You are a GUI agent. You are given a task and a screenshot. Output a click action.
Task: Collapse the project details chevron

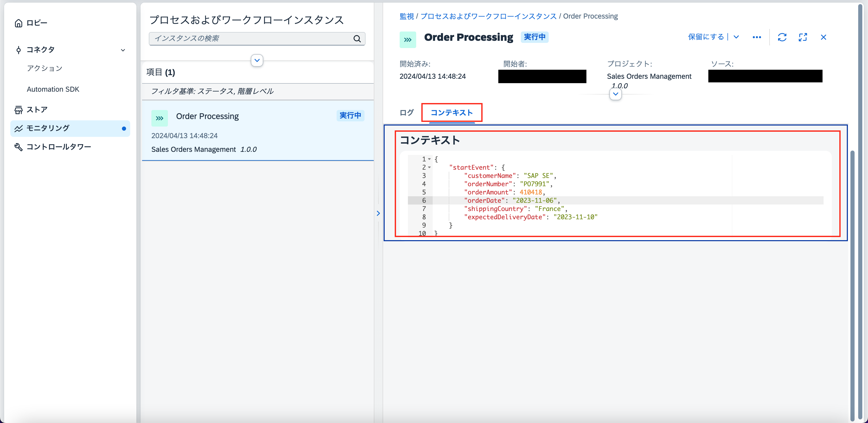[x=615, y=94]
